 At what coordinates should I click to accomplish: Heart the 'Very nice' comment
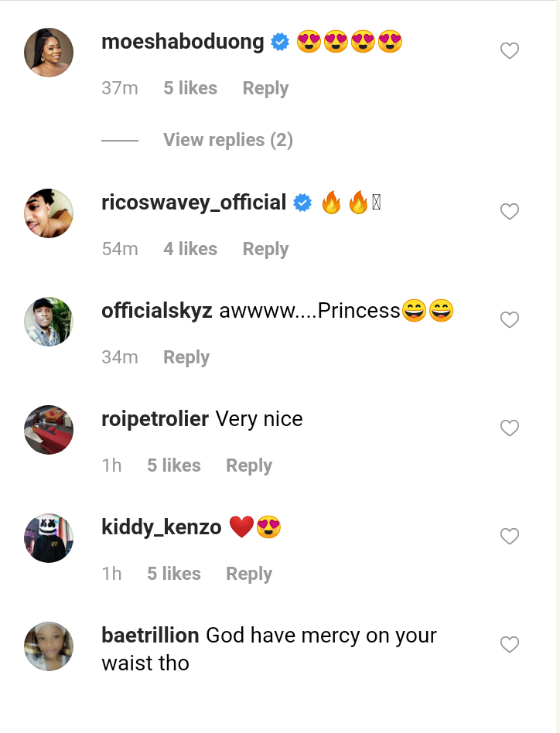(x=509, y=428)
